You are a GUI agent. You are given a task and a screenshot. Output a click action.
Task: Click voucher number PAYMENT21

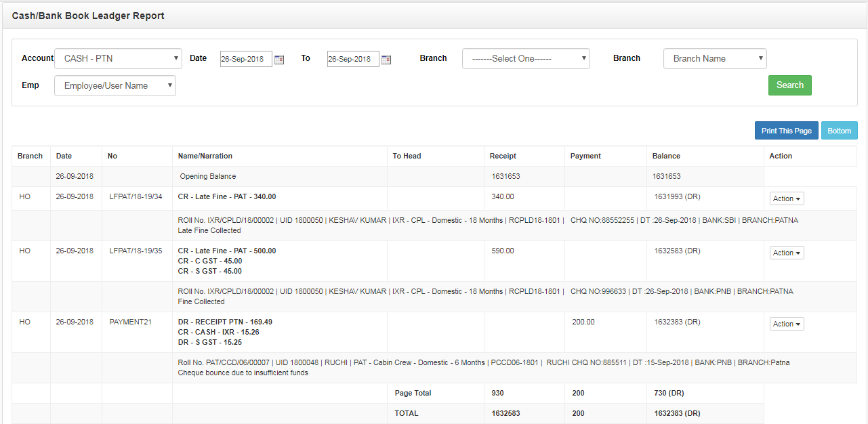(131, 322)
